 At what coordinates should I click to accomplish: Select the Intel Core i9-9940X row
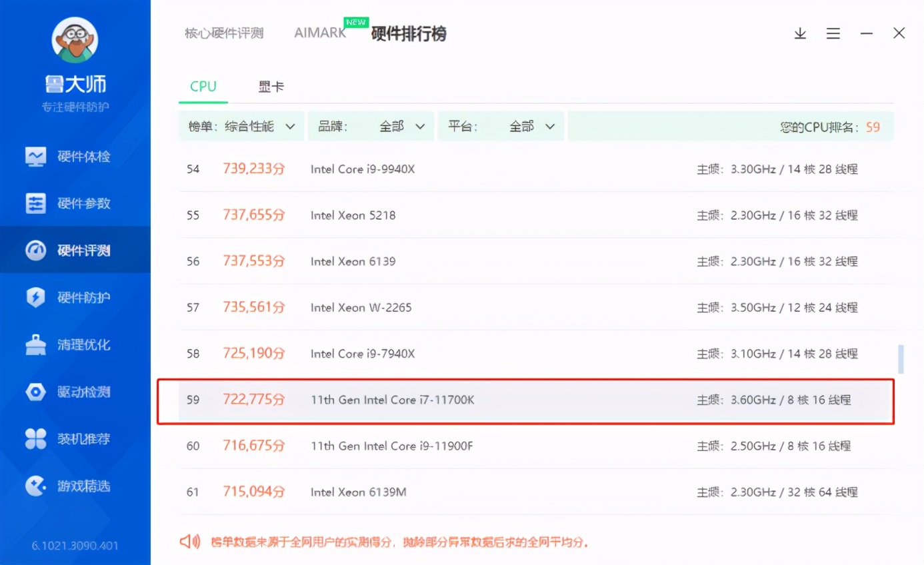pos(536,169)
